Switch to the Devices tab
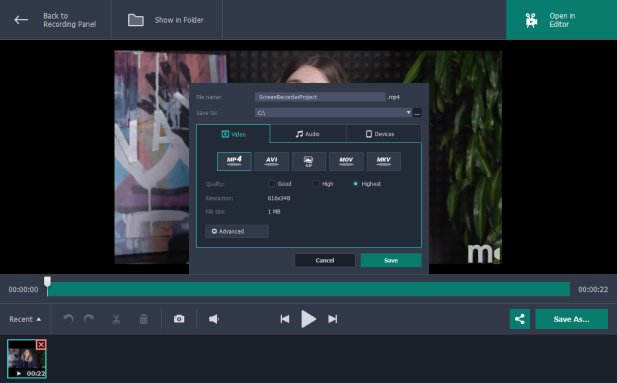The width and height of the screenshot is (617, 383). coord(380,134)
